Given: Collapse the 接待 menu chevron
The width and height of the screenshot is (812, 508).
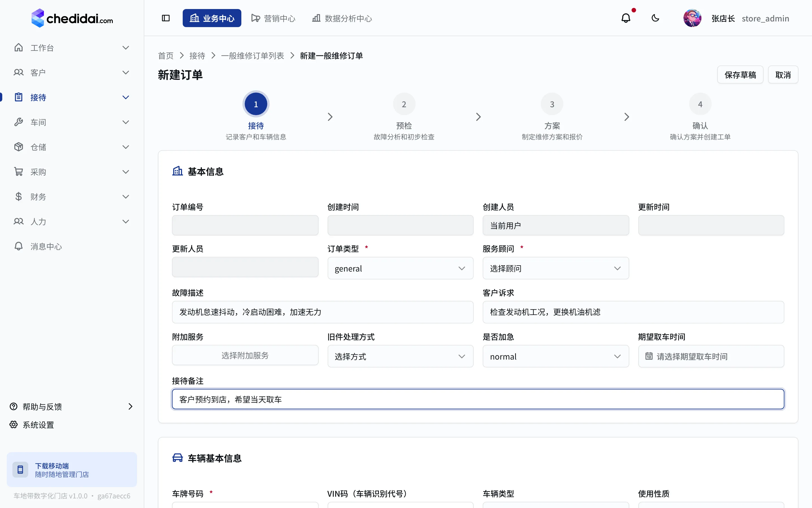Looking at the screenshot, I should click(x=126, y=97).
